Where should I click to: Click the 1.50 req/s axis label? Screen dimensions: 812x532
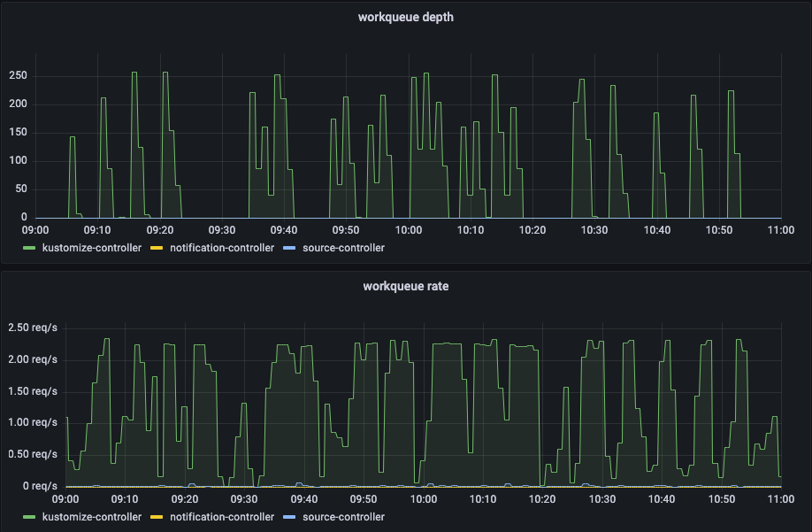33,391
